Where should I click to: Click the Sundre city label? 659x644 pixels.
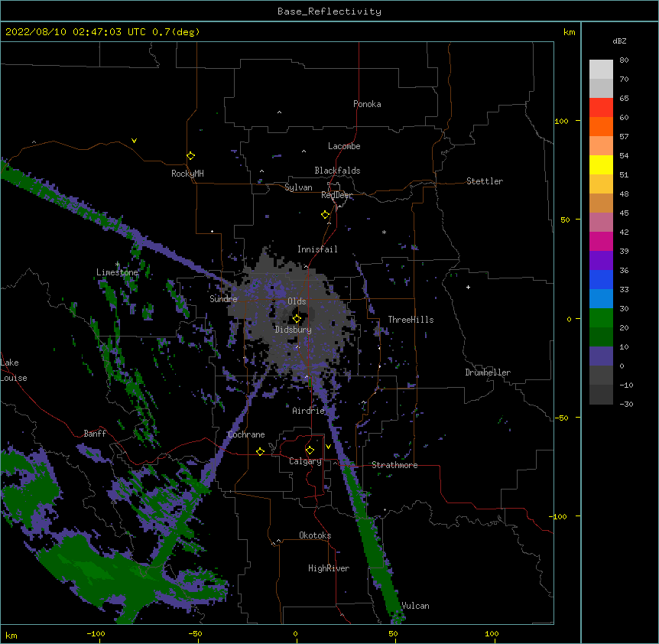coord(223,299)
